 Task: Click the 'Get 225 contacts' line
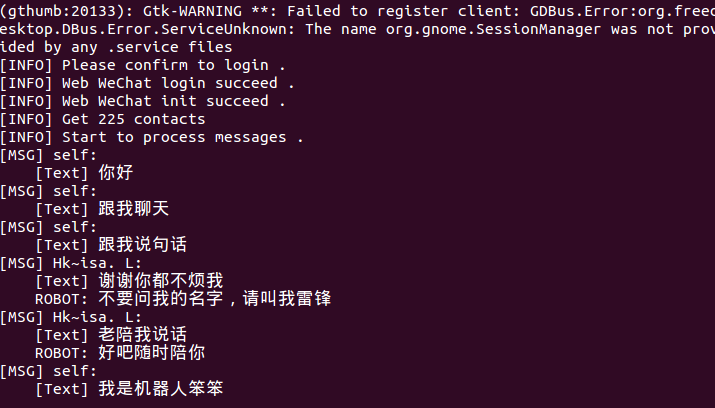point(103,119)
